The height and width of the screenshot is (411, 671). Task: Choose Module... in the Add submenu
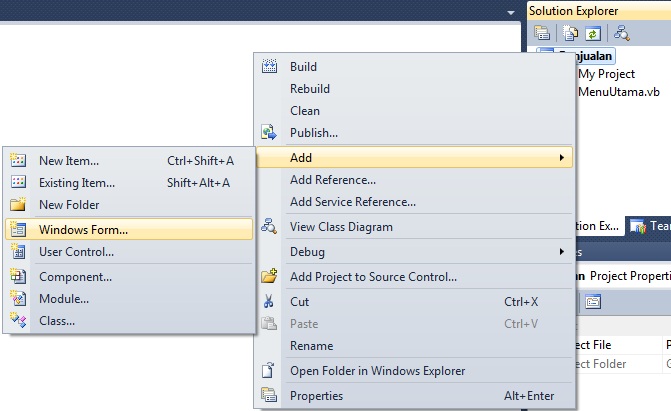pos(64,298)
